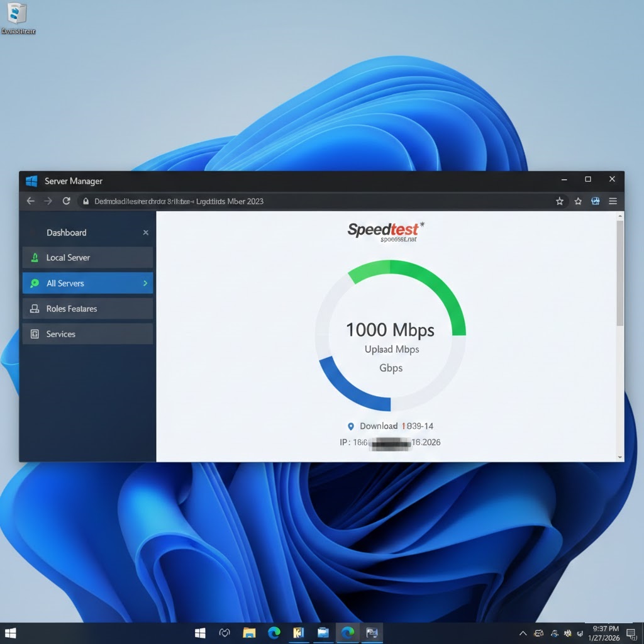The image size is (644, 644).
Task: Open the Start button at far-left taskbar corner
Action: coord(10,633)
